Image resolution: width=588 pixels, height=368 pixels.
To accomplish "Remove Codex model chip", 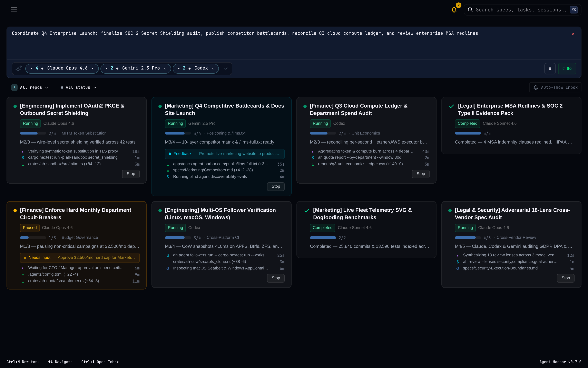I will 213,69.
